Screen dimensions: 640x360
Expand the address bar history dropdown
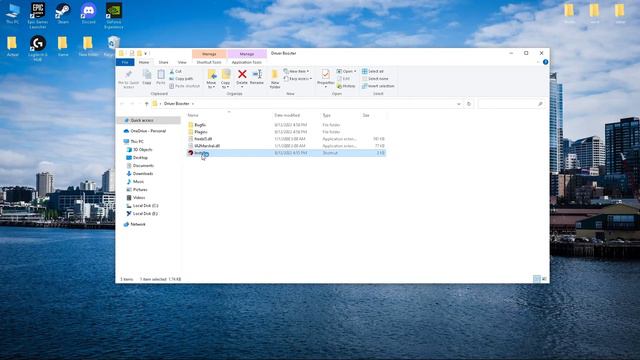[x=459, y=104]
